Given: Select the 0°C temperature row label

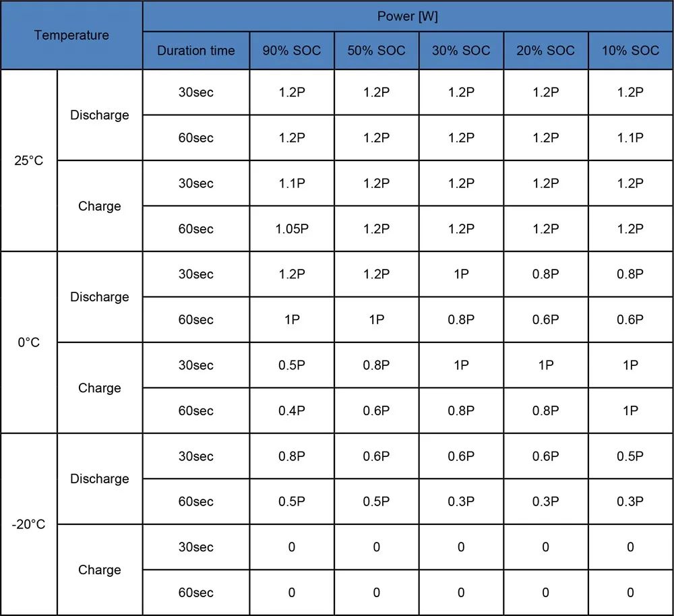Looking at the screenshot, I should click(28, 342).
